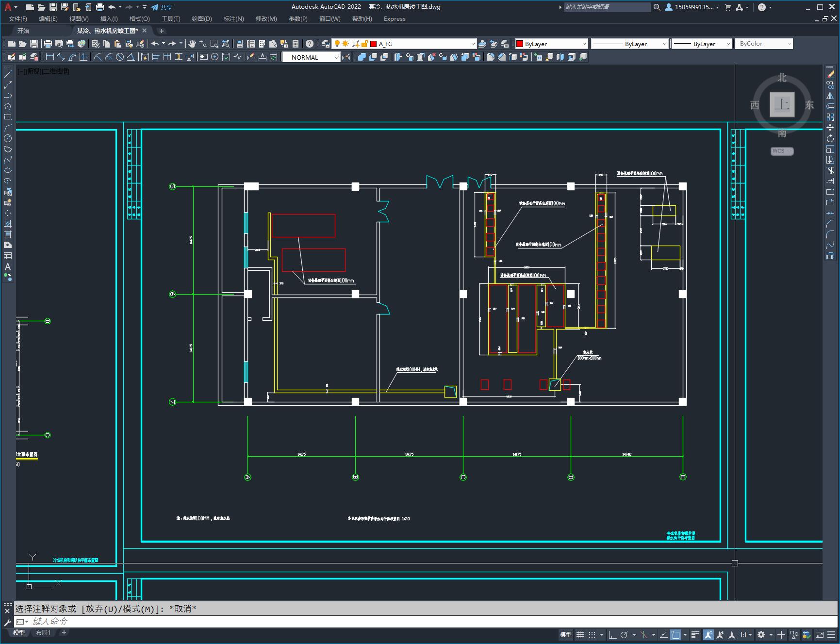The image size is (840, 644).
Task: Select the Move tool in right toolbar
Action: tap(830, 128)
